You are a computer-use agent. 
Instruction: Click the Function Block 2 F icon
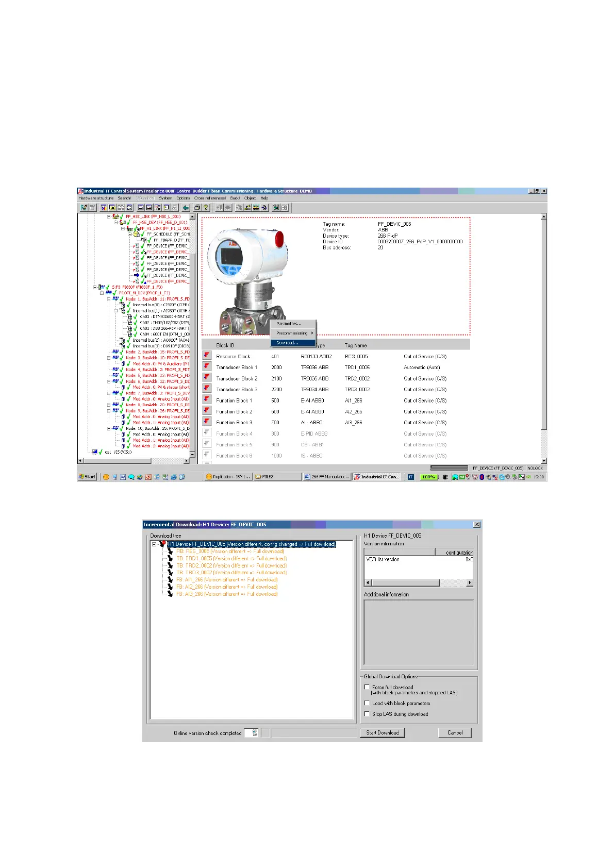[207, 411]
